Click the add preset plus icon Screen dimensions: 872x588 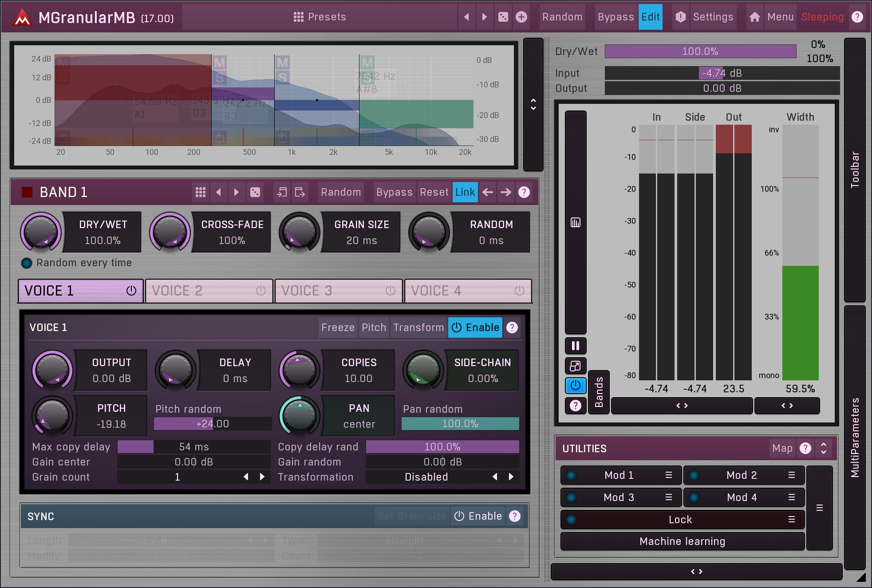(x=521, y=17)
